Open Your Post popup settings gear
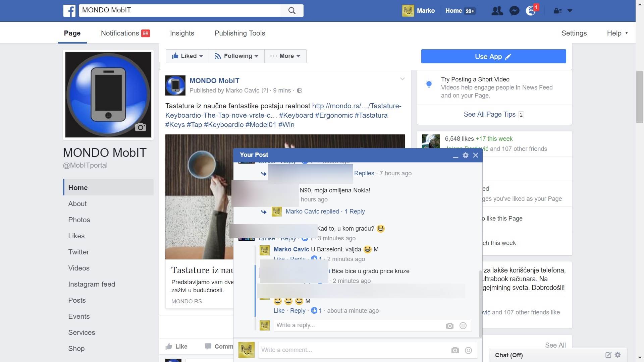The width and height of the screenshot is (644, 362). 466,155
